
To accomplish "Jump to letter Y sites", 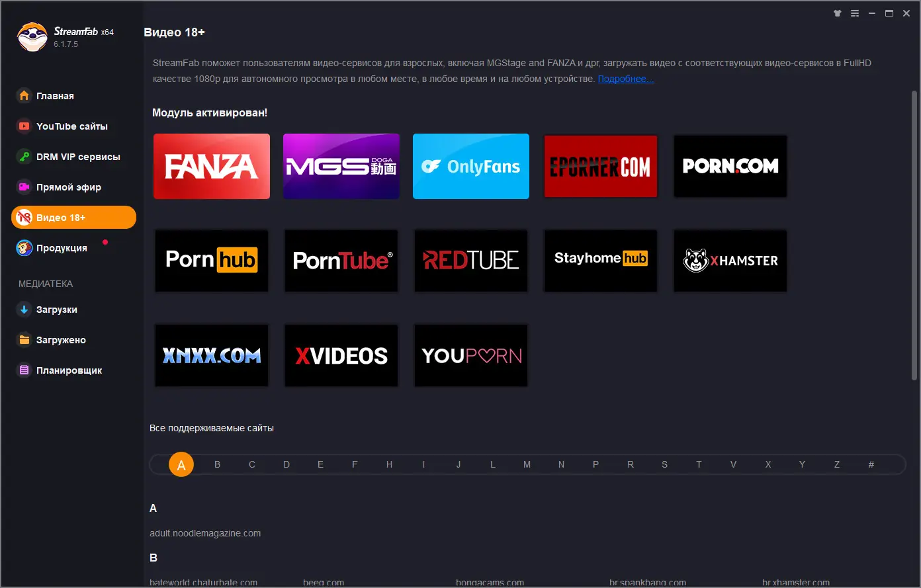I will click(803, 464).
